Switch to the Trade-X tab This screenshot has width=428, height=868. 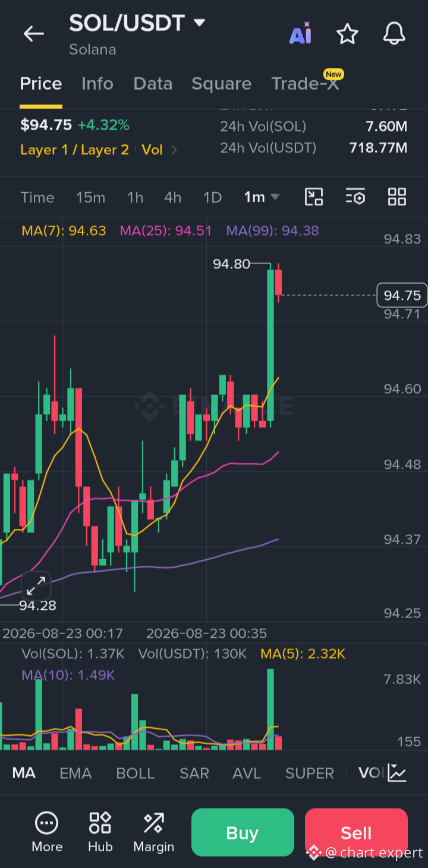[x=306, y=84]
